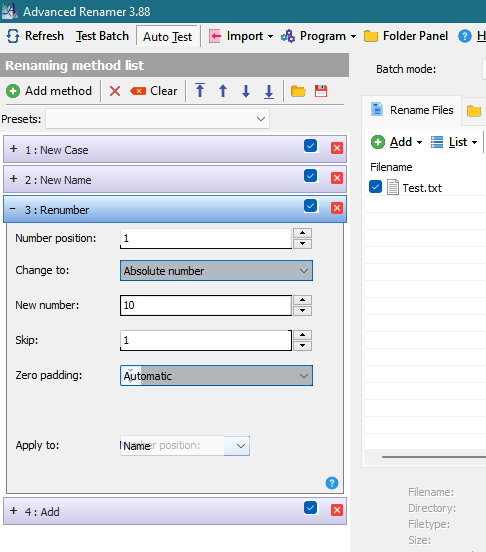The width and height of the screenshot is (486, 552).
Task: Expand the 1 : New Case method
Action: [x=13, y=149]
